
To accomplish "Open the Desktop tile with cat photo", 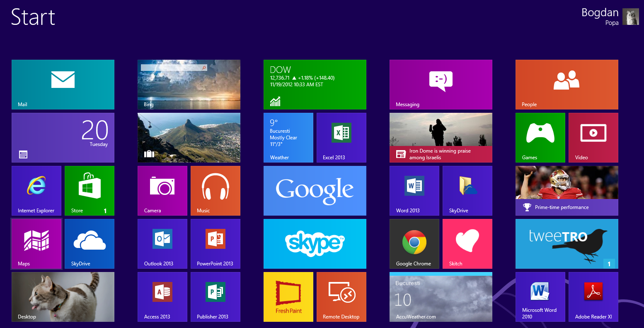I will point(63,297).
